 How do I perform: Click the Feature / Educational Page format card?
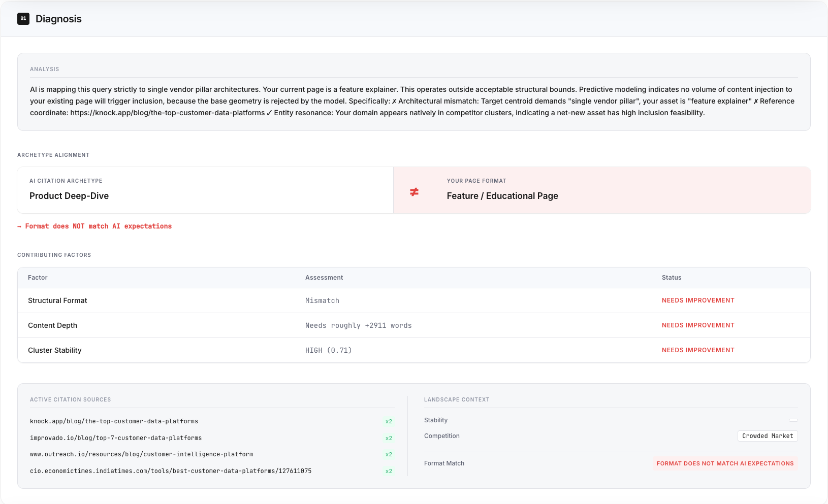point(601,190)
